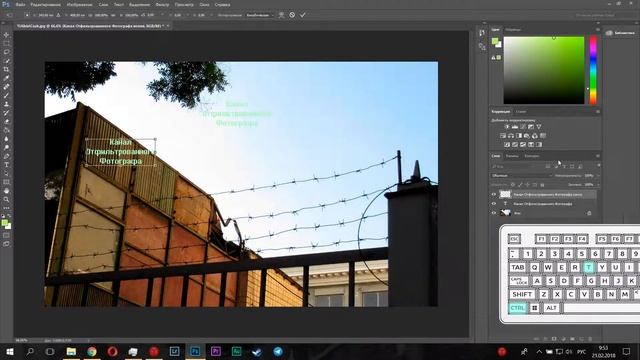The image size is (640, 360).
Task: Open the Layers panel flyout menu
Action: (x=598, y=156)
